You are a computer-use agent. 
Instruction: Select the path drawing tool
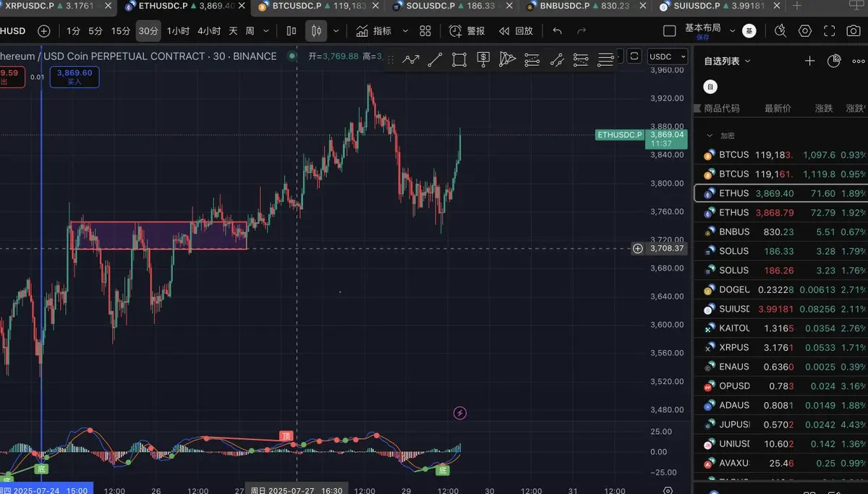(x=411, y=59)
